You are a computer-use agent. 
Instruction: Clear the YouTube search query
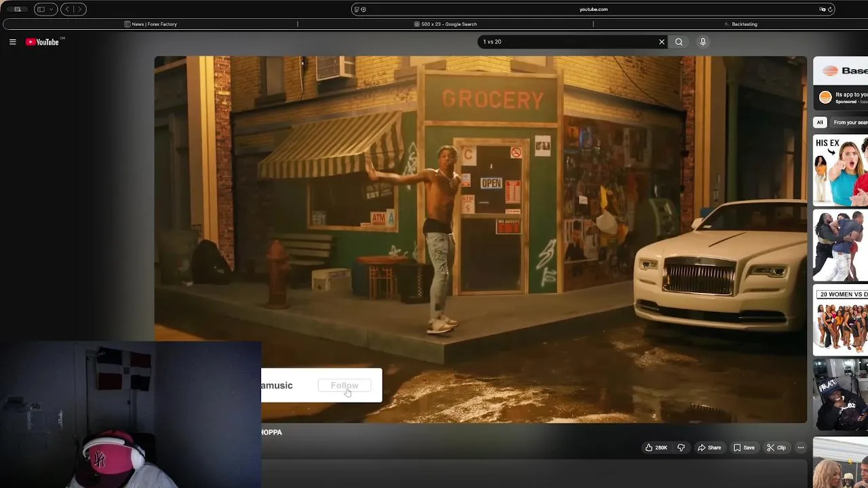[x=662, y=42]
